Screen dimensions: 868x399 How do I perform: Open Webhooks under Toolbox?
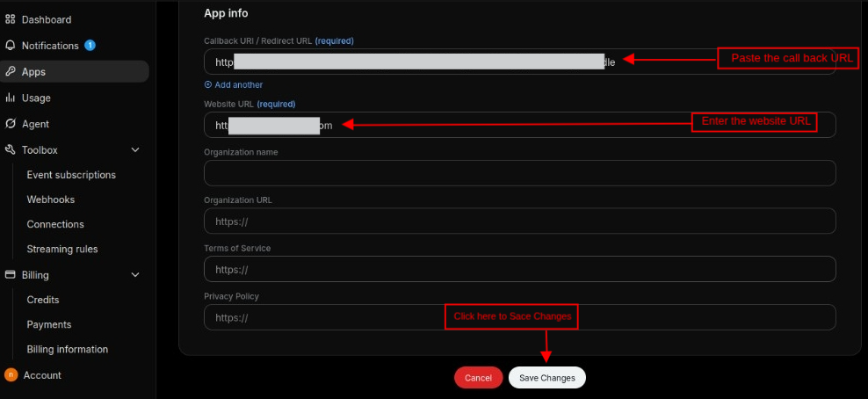[51, 199]
